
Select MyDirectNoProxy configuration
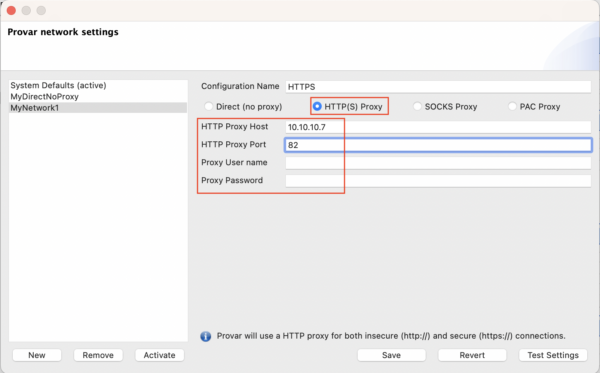[98, 96]
